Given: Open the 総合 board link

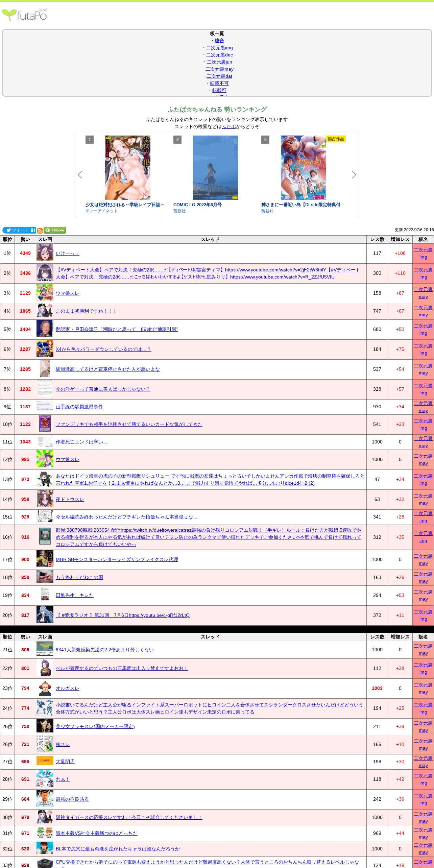Looking at the screenshot, I should tap(219, 41).
